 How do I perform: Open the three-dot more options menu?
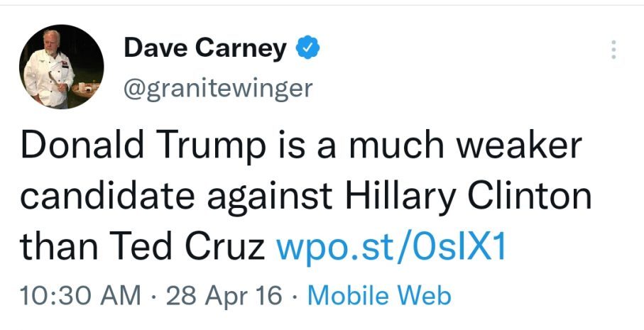614,50
